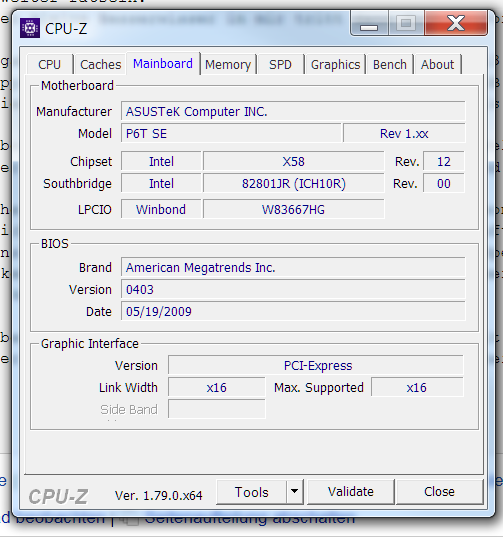Close CPU-Z with the red X
503x537 pixels.
click(456, 23)
